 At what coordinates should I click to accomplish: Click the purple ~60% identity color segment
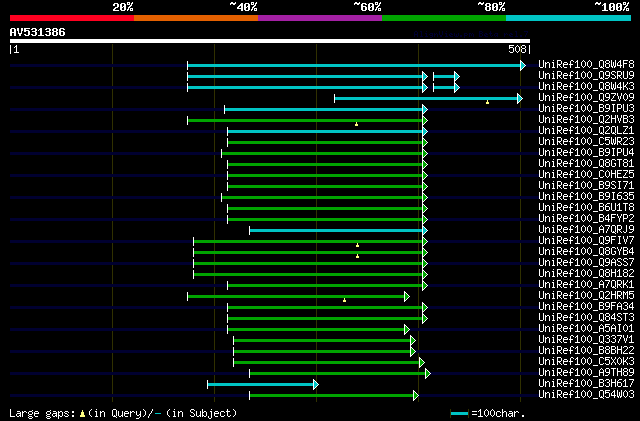[x=320, y=18]
